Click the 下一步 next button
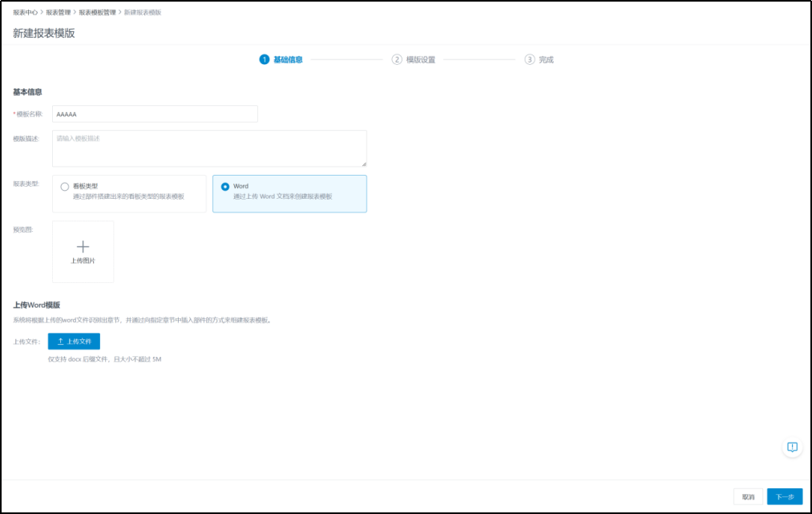Image resolution: width=812 pixels, height=514 pixels. (785, 496)
